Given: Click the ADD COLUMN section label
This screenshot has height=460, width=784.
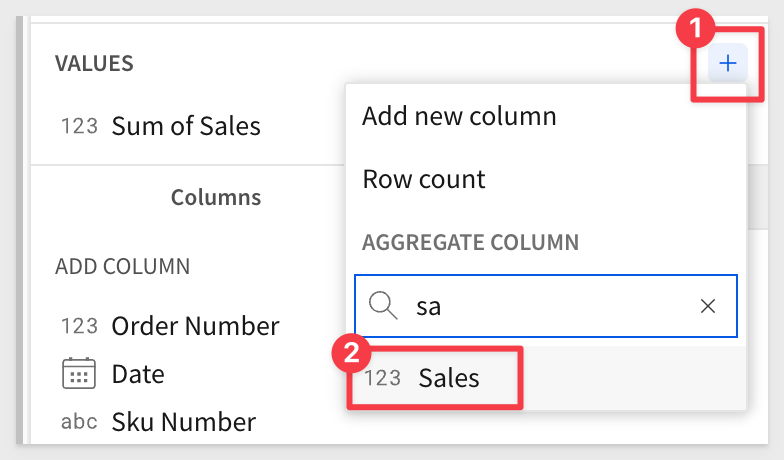Looking at the screenshot, I should tap(122, 266).
